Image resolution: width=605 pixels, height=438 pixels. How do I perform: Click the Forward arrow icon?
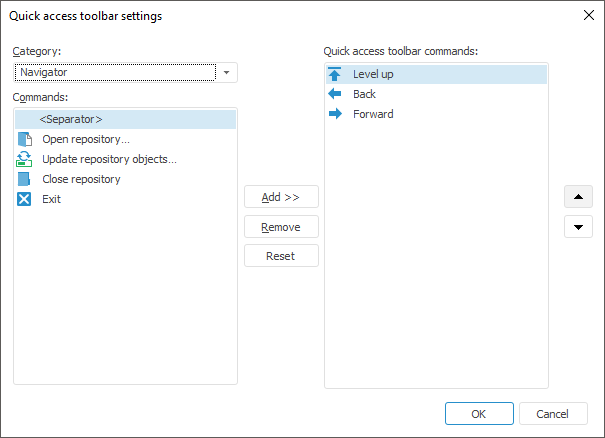(334, 114)
